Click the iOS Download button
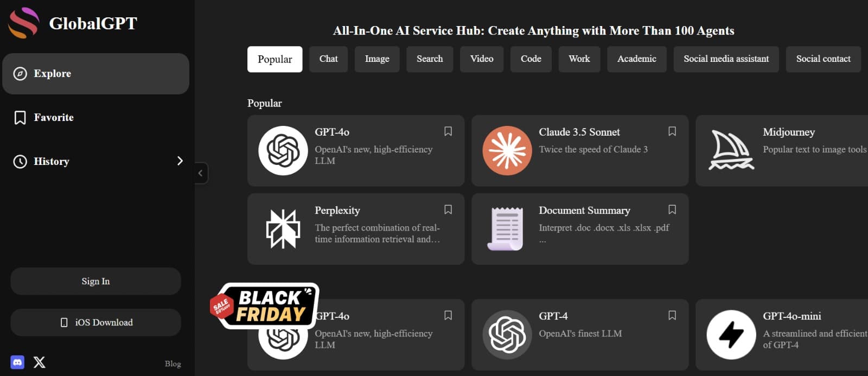868x376 pixels. coord(95,322)
